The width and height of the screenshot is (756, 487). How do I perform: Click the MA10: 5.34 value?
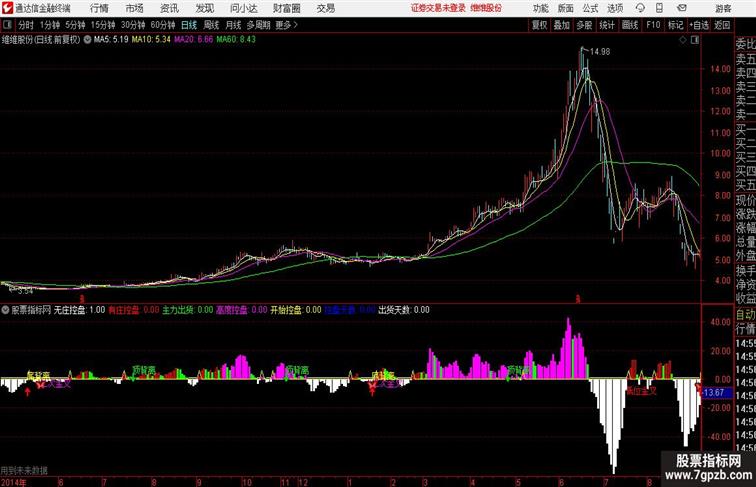151,40
